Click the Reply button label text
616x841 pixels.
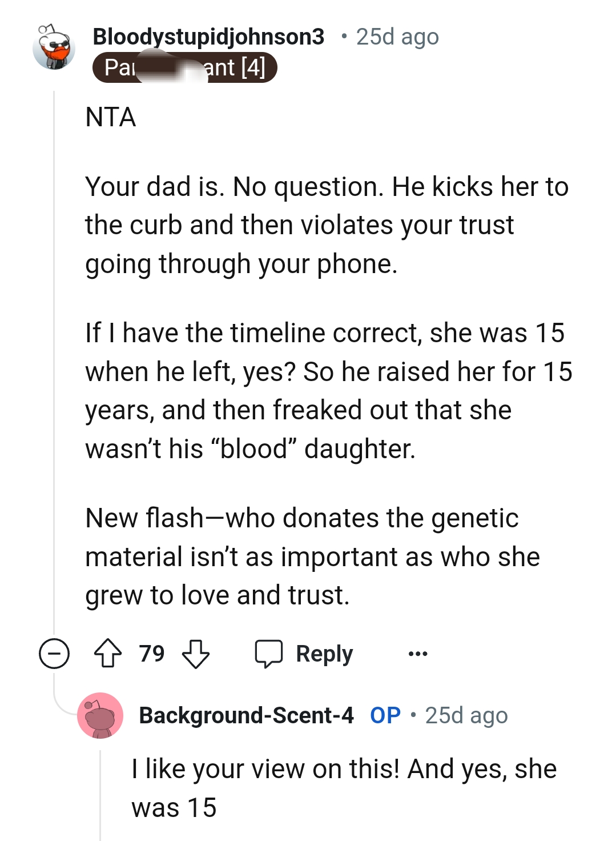coord(323,653)
